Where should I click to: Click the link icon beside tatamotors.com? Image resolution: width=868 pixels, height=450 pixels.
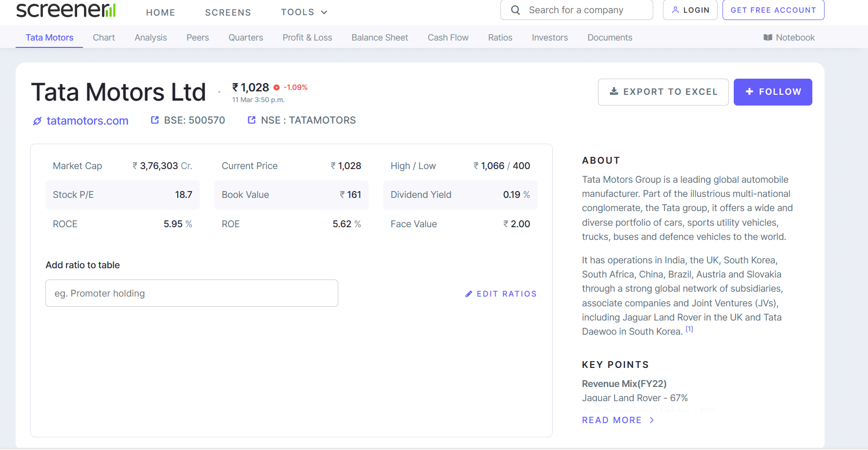click(x=37, y=121)
